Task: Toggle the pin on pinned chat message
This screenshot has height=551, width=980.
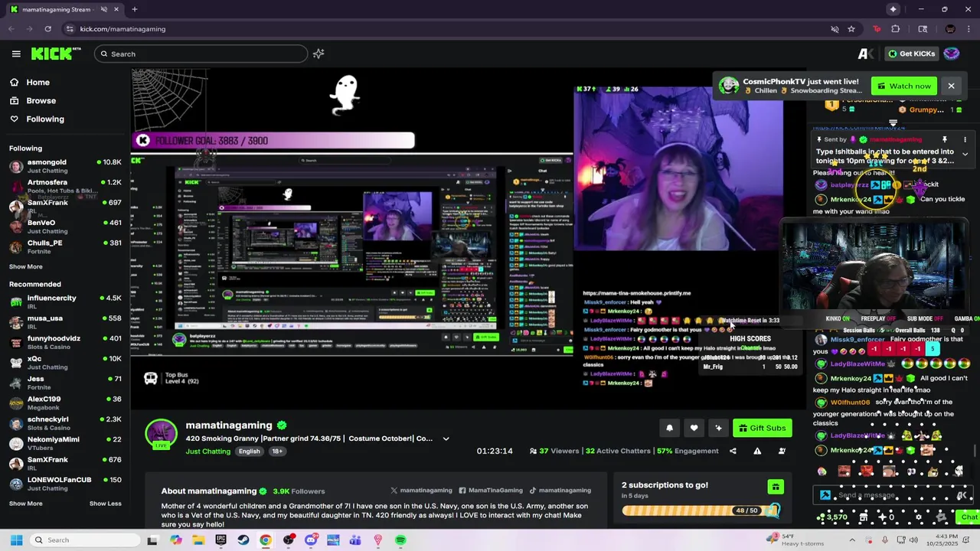Action: pyautogui.click(x=945, y=139)
